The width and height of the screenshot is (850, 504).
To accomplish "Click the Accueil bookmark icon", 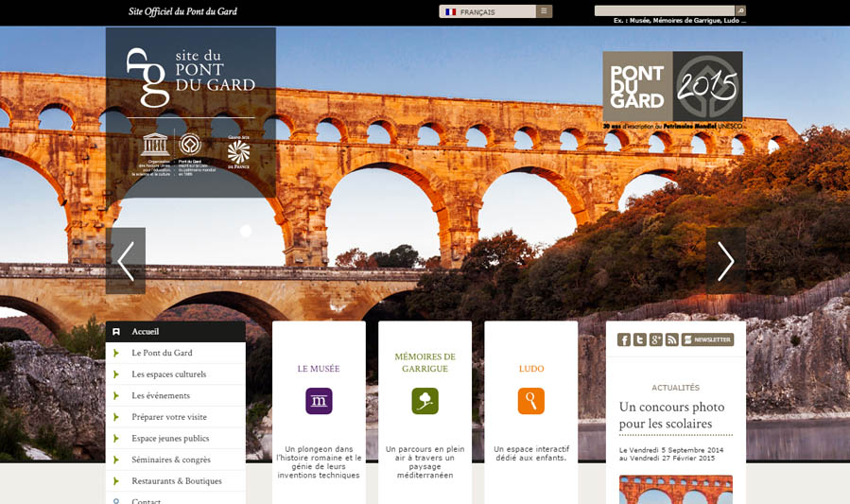I will tap(116, 332).
